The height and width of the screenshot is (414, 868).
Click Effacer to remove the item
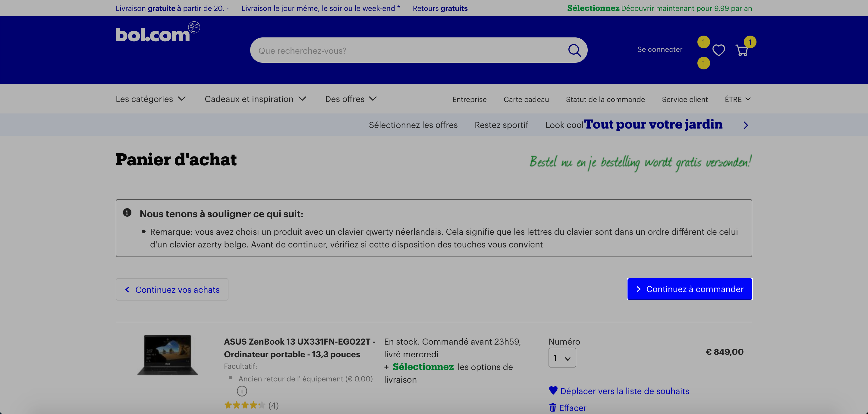pos(573,408)
